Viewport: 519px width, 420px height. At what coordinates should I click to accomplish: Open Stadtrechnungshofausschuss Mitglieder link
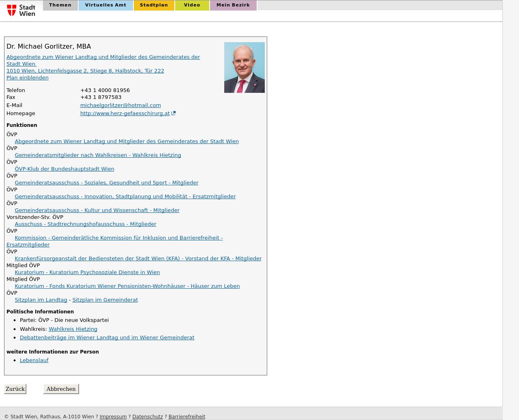[x=85, y=224]
